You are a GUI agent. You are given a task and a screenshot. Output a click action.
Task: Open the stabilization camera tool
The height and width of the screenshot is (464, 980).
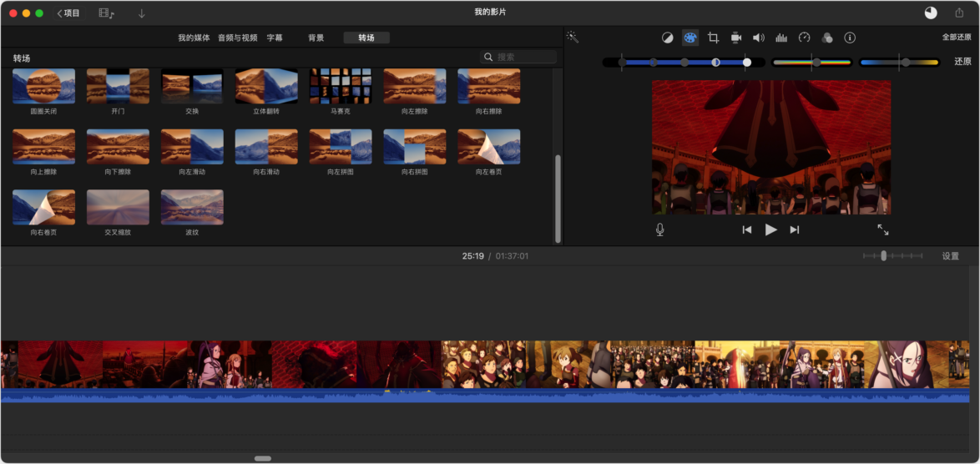coord(736,38)
